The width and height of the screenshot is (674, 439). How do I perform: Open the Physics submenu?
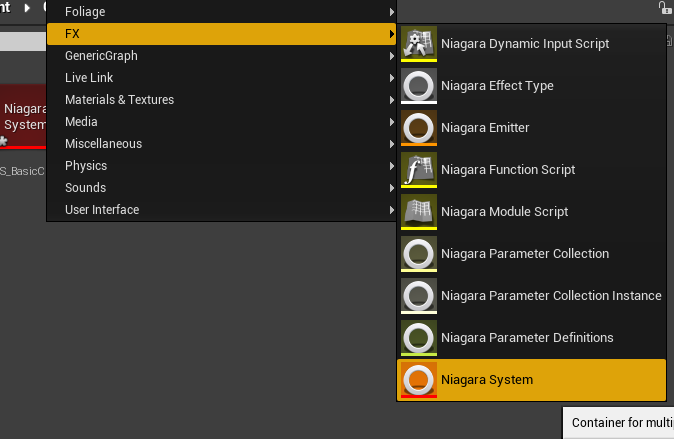click(221, 166)
